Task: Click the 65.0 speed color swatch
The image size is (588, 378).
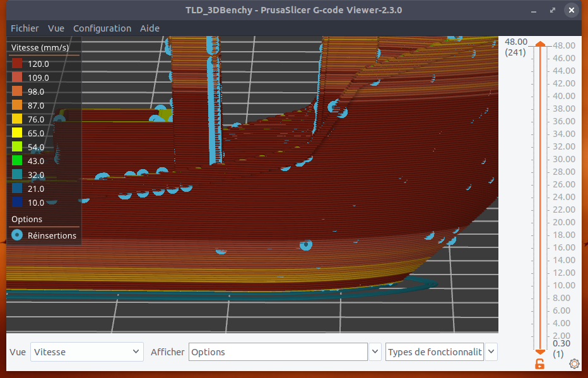Action: point(17,133)
